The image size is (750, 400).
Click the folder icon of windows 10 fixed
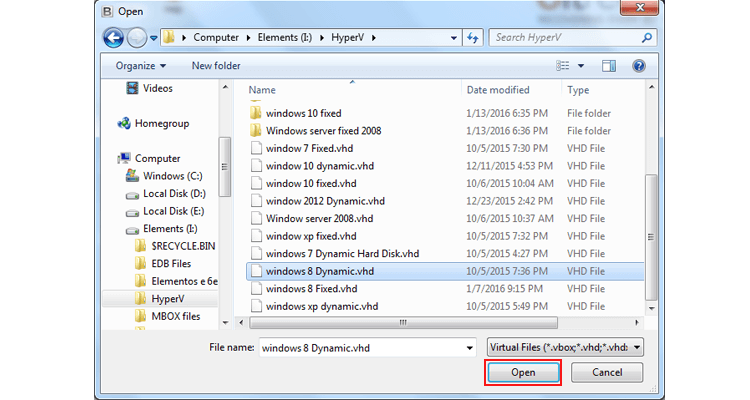pos(256,113)
